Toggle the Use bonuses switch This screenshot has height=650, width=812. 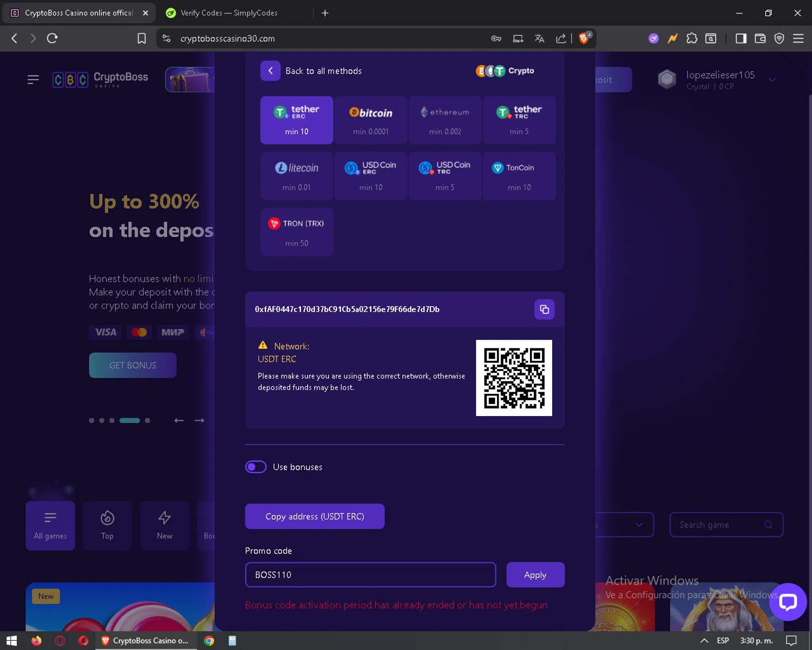click(256, 467)
